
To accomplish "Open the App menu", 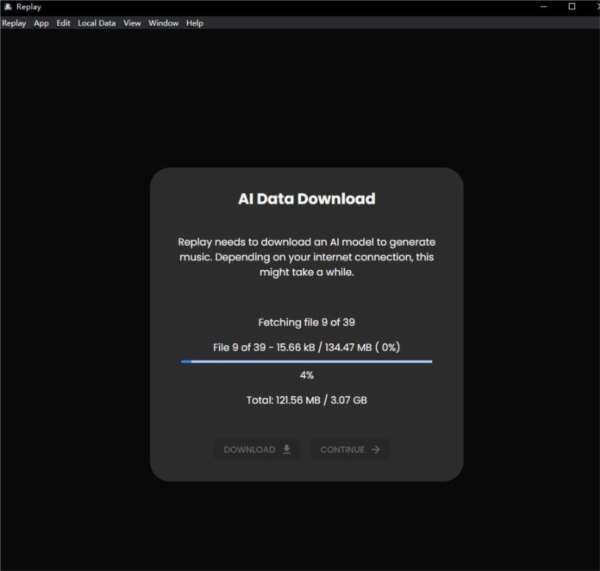I will point(41,23).
